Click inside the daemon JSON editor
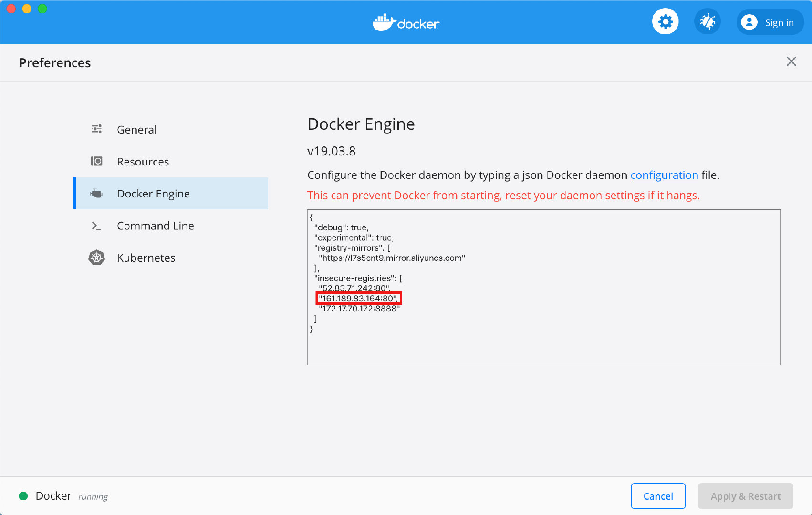812x515 pixels. click(x=544, y=287)
